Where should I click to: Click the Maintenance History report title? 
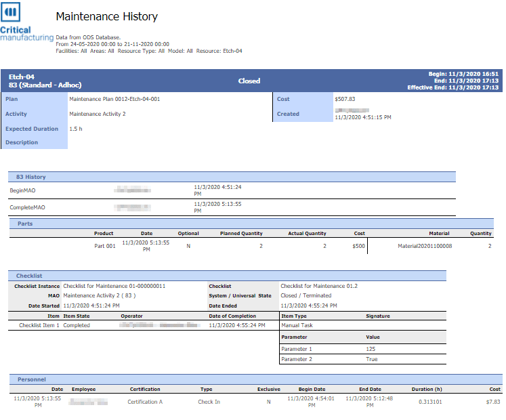106,17
